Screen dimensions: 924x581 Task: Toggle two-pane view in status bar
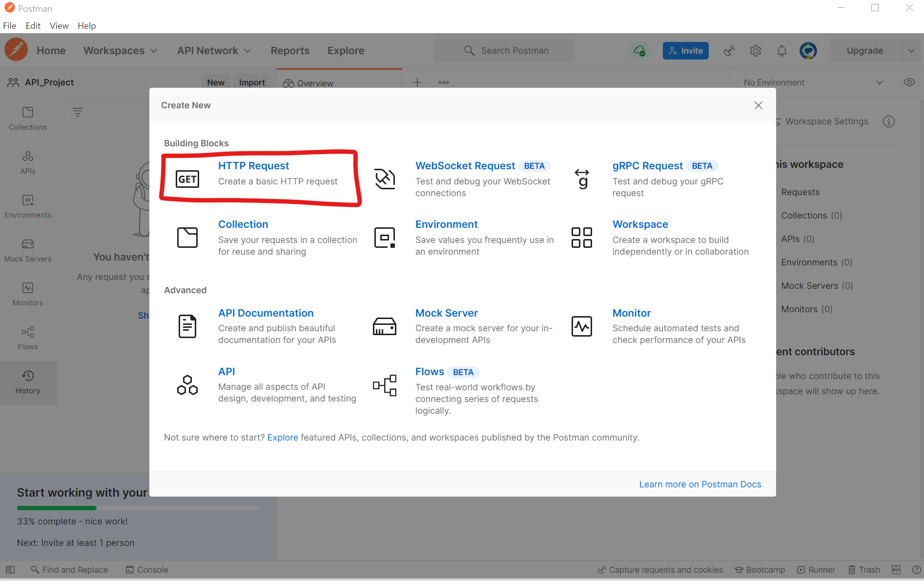click(896, 570)
